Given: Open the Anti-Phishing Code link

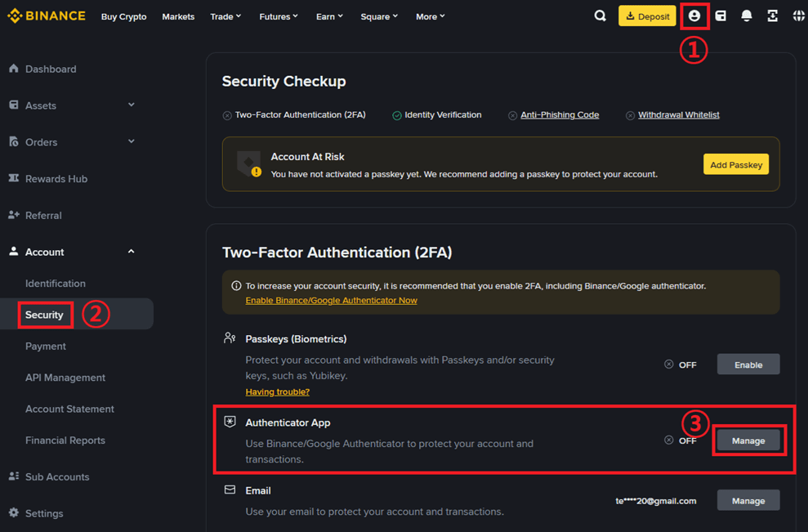Looking at the screenshot, I should [x=560, y=115].
